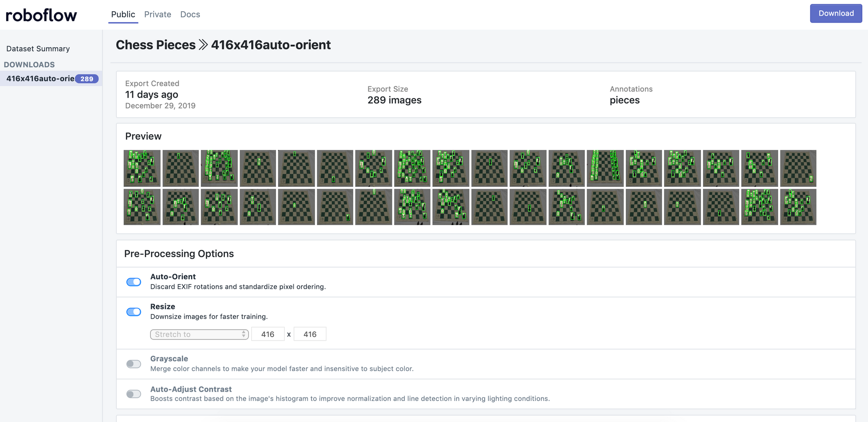868x422 pixels.
Task: Click the stepper arrows on Stretch to selector
Action: pos(243,334)
